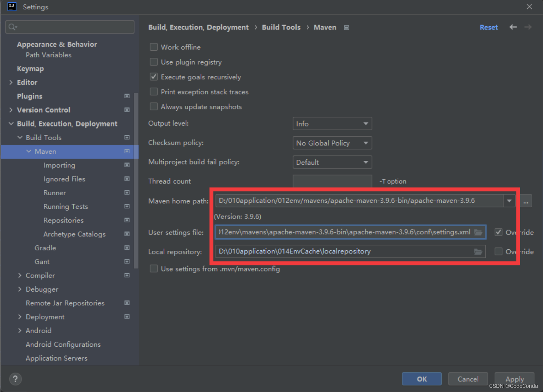Go back with the left arrow icon
Screen dimensions: 544x392
coord(513,27)
